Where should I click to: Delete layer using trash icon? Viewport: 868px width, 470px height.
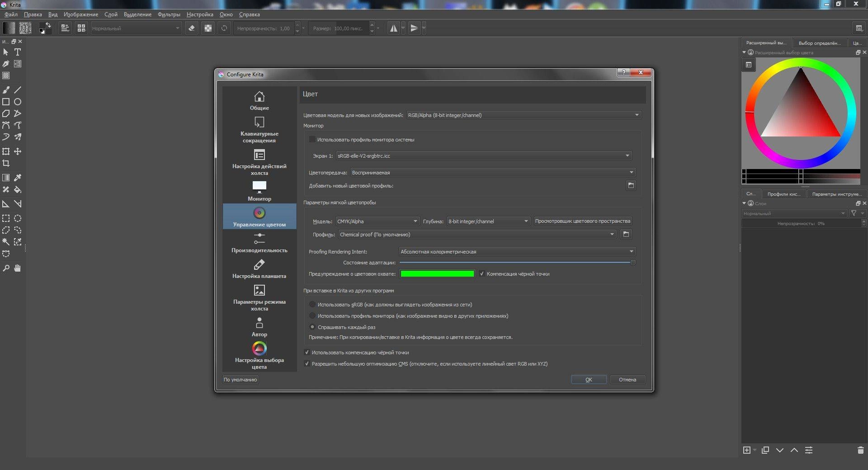tap(860, 450)
